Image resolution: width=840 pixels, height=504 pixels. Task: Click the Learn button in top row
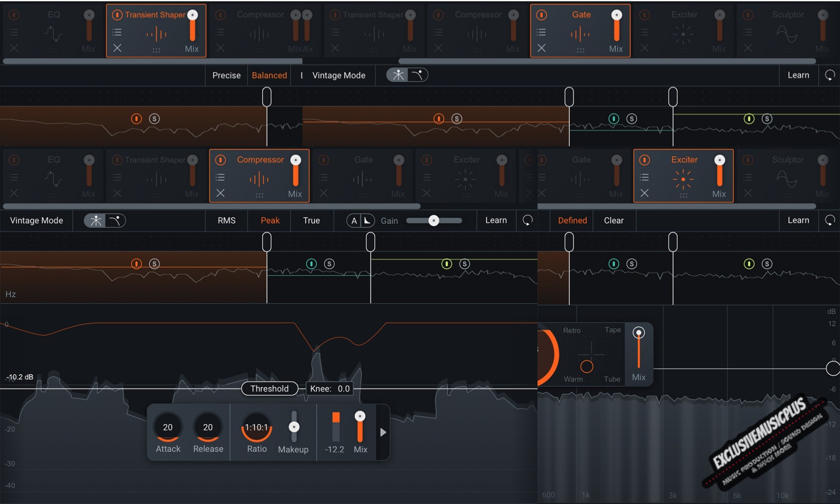[x=798, y=75]
